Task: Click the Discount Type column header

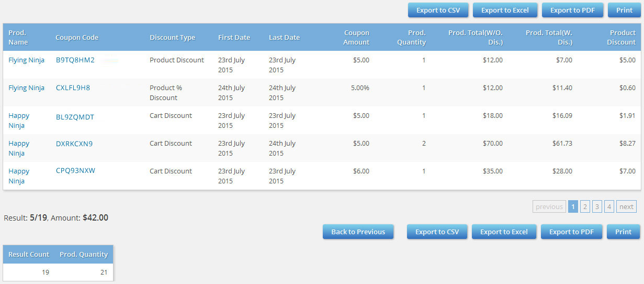Action: click(172, 37)
